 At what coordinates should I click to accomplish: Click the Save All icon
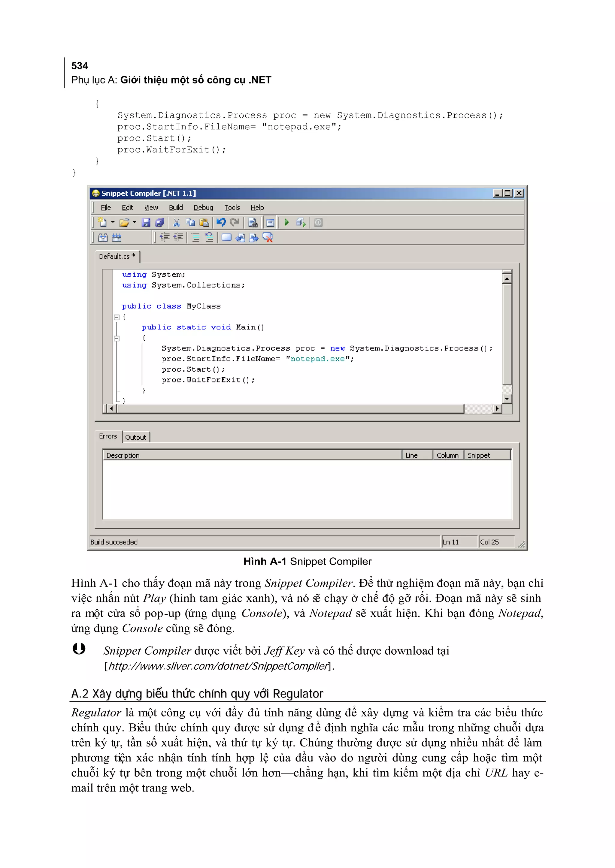pyautogui.click(x=160, y=223)
